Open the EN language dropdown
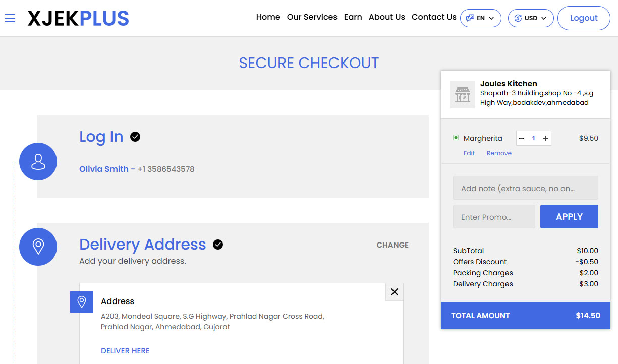618x364 pixels. coord(480,18)
